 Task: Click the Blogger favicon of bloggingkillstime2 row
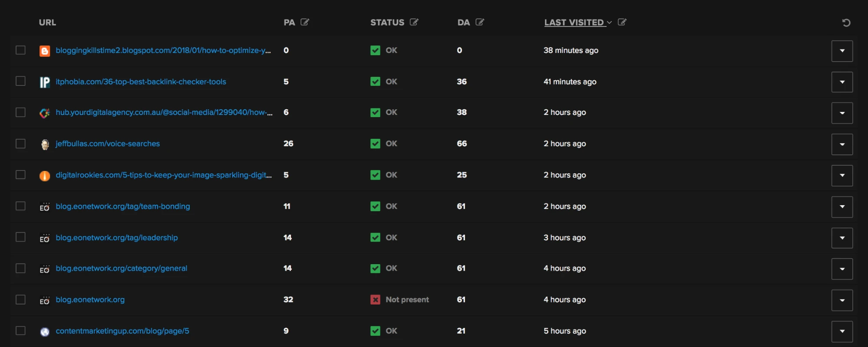tap(45, 51)
